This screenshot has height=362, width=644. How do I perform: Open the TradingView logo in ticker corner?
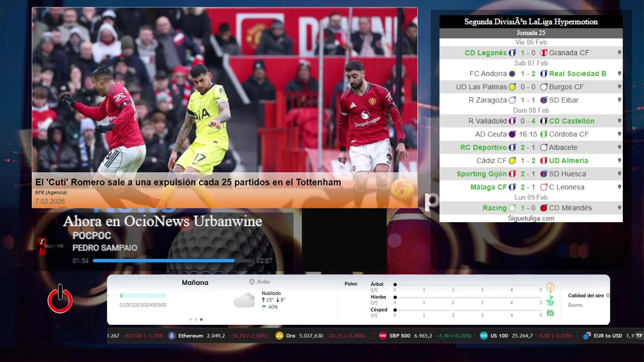click(639, 335)
